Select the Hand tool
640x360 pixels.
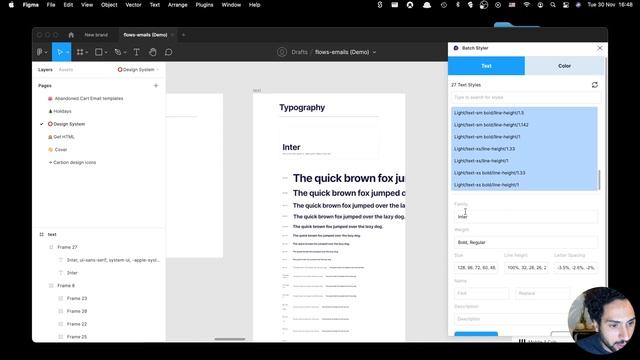tap(152, 52)
